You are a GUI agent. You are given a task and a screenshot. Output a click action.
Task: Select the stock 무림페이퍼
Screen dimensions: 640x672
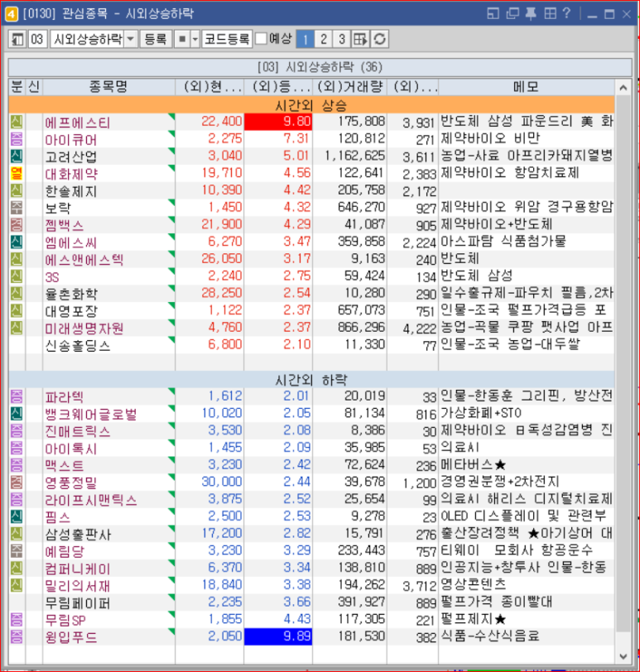pos(78,602)
